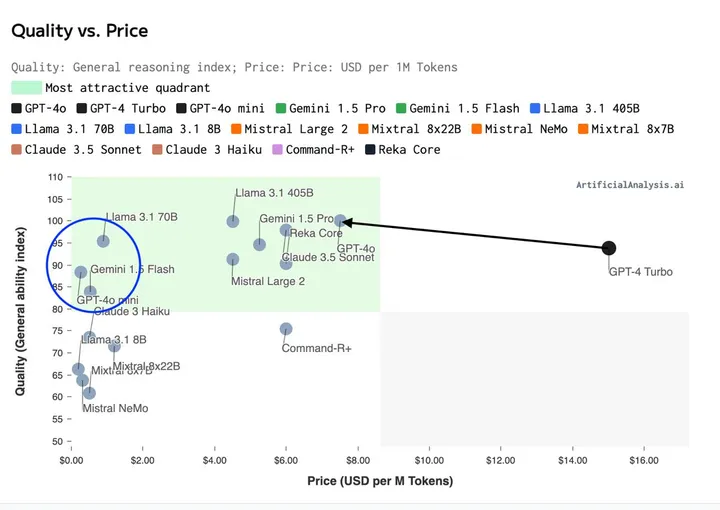Click the Reka Core legend entry
The image size is (720, 510).
click(403, 150)
